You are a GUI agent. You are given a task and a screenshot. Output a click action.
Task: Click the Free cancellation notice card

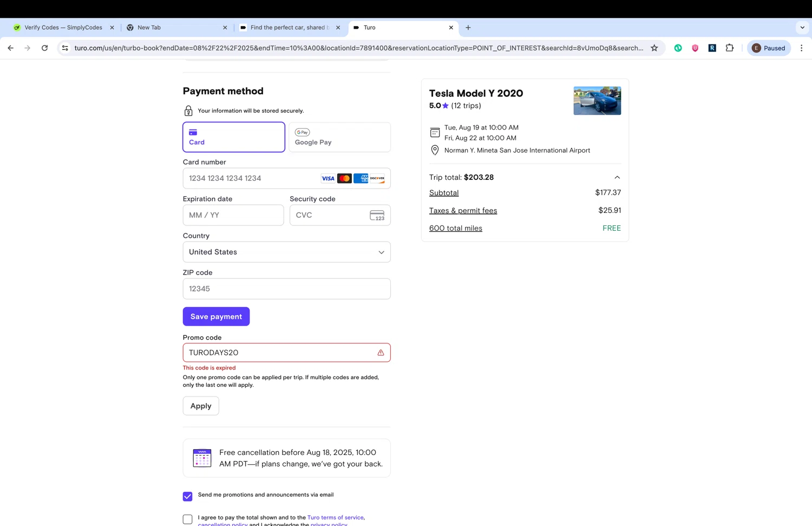click(286, 458)
